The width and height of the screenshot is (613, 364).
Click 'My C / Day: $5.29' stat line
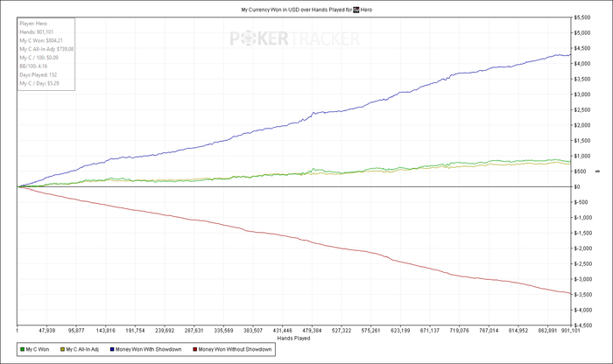pyautogui.click(x=39, y=84)
